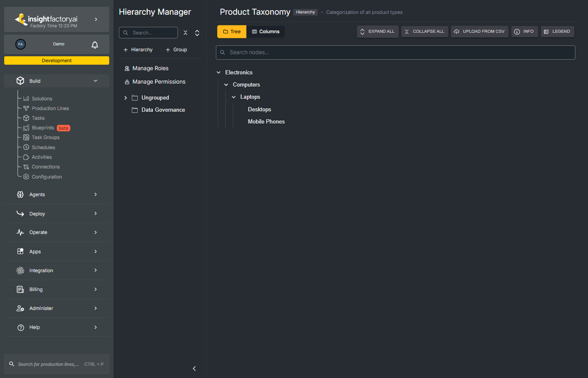Click the notification bell icon
Image resolution: width=588 pixels, height=378 pixels.
point(94,44)
